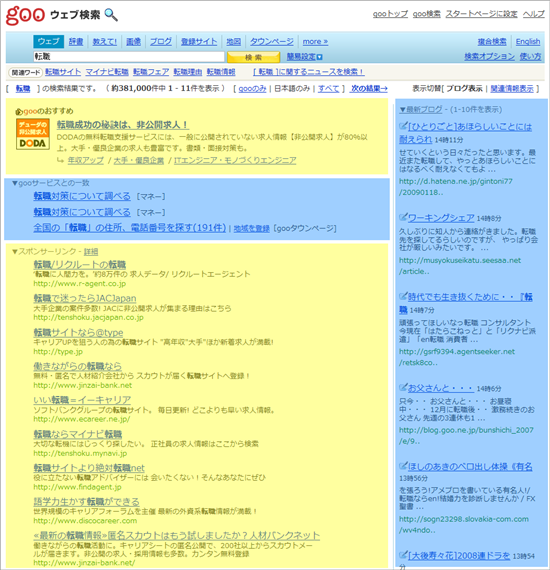Click the search query input field
This screenshot has height=570, width=550.
129,57
